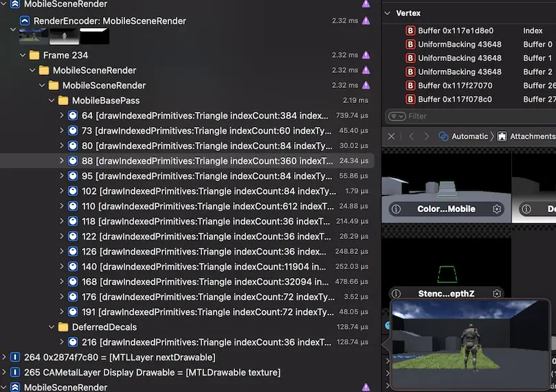556x392 pixels.
Task: Select CAMetalLayer Display Drawable entry
Action: click(x=151, y=373)
